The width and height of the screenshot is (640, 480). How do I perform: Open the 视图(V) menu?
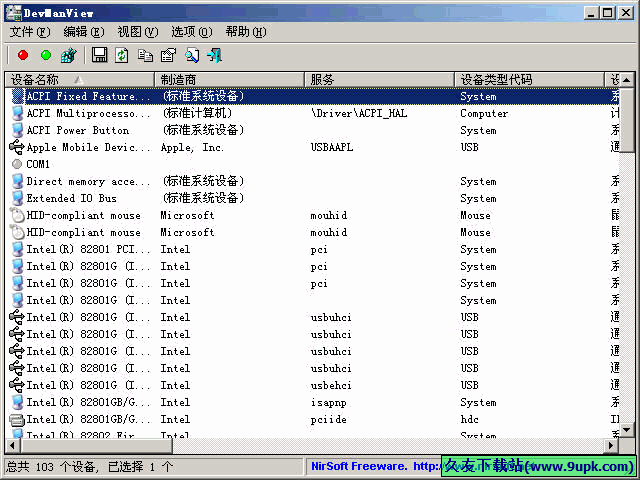pos(138,32)
